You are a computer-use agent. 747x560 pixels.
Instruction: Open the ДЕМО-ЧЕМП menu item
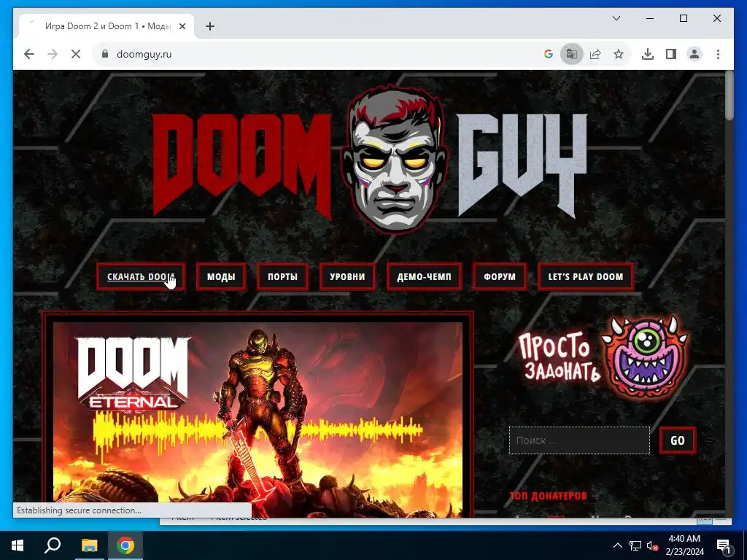424,276
